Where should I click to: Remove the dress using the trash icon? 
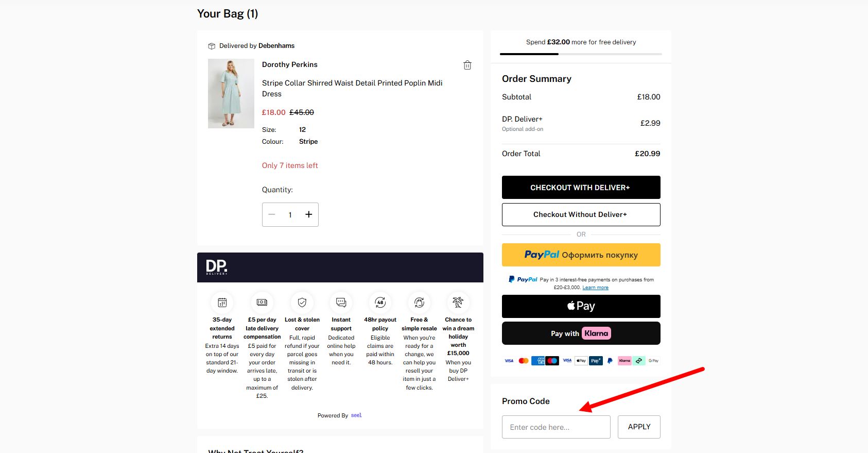pos(467,65)
